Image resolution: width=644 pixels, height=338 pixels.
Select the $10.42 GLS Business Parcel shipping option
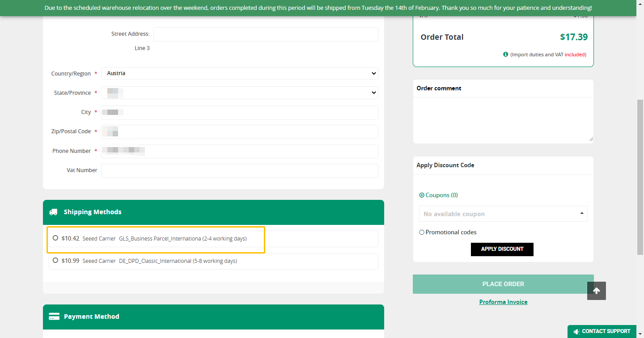55,238
